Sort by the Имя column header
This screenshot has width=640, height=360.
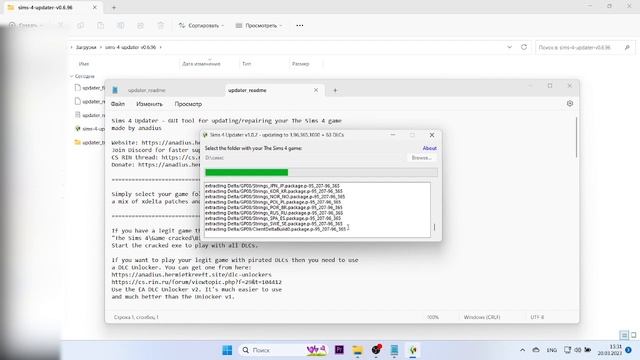coord(84,64)
